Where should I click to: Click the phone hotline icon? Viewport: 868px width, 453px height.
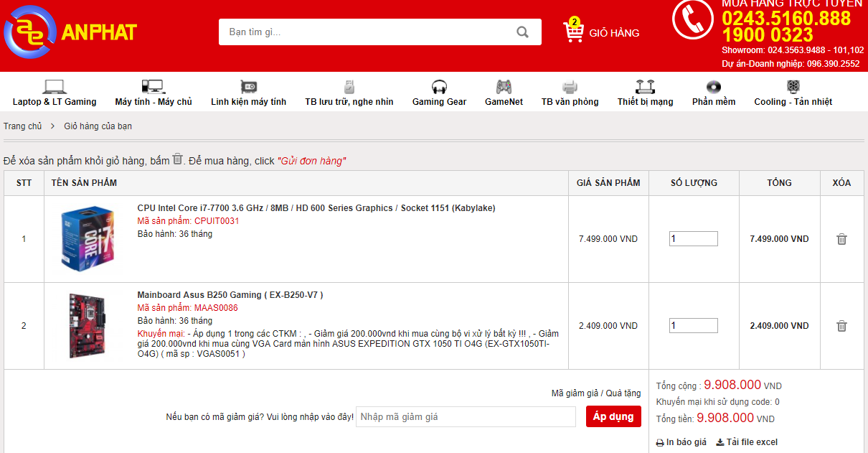[692, 19]
